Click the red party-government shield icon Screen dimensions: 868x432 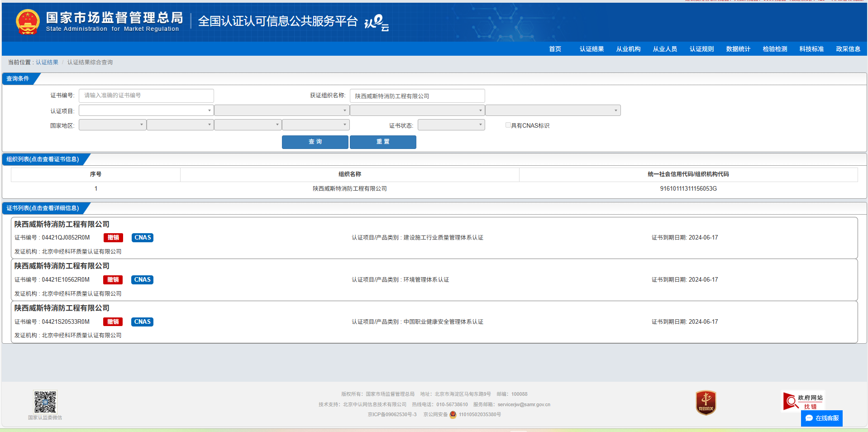pyautogui.click(x=706, y=402)
